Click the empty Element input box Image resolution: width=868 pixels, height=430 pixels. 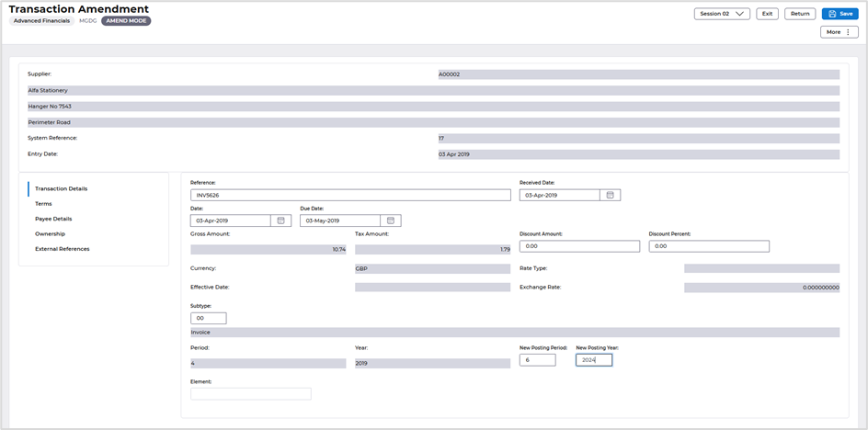[x=251, y=393]
